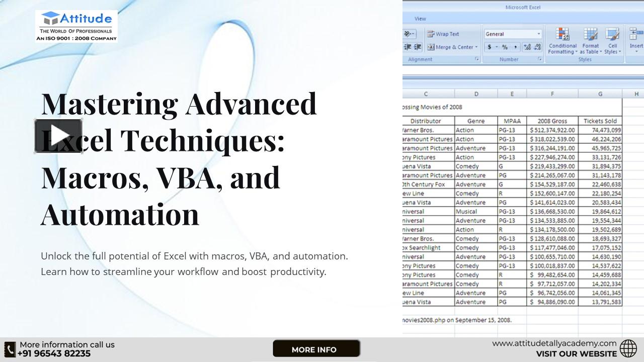Click Increase Decimal icon

527,47
